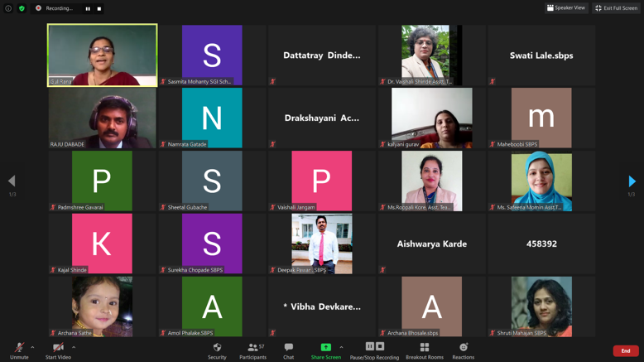Click the stop recording icon in bottom toolbar
The width and height of the screenshot is (644, 362).
pos(380,346)
